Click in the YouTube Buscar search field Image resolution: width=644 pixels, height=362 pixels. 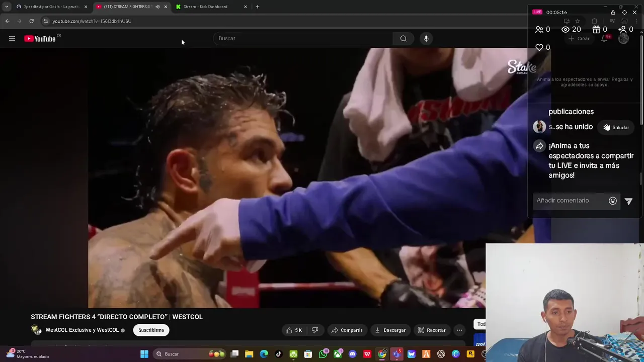[303, 38]
